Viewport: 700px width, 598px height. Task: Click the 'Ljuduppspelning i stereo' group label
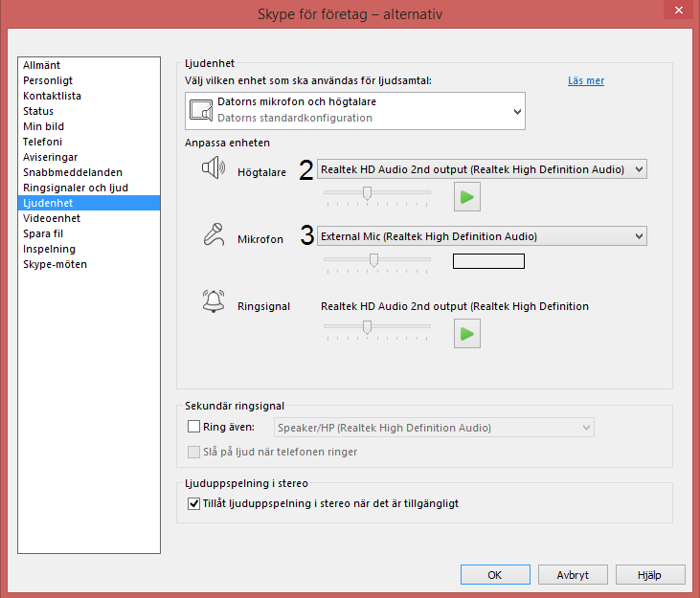[x=246, y=483]
